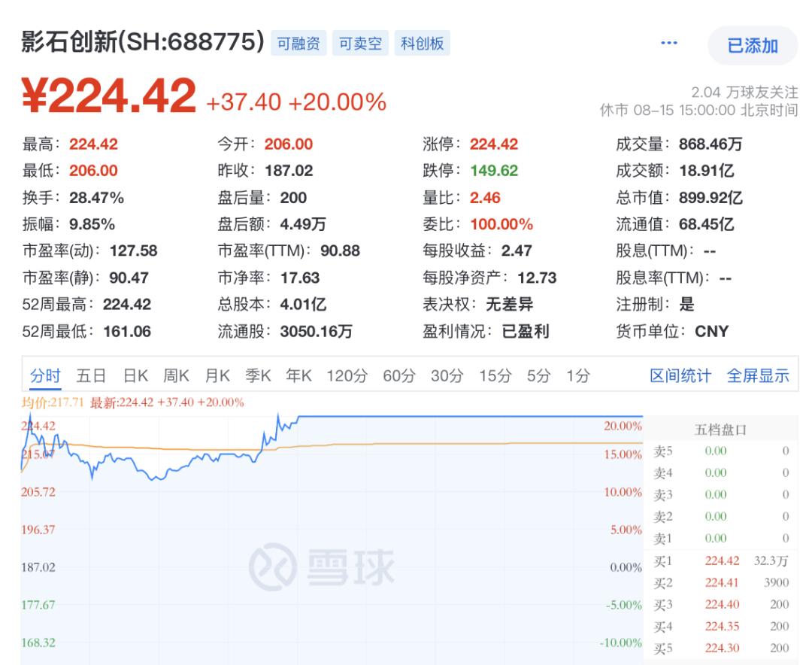Click the 买1 volume 32.3万
Image resolution: width=812 pixels, height=665 pixels.
click(771, 561)
